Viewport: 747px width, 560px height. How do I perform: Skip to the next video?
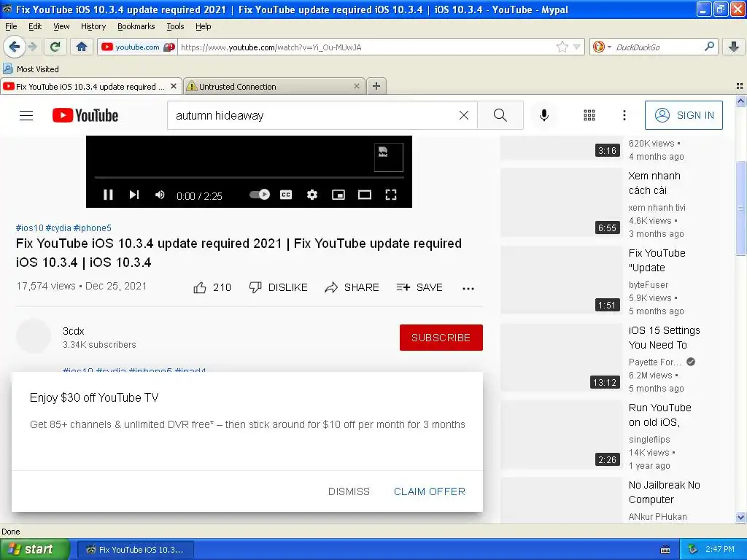coord(134,195)
